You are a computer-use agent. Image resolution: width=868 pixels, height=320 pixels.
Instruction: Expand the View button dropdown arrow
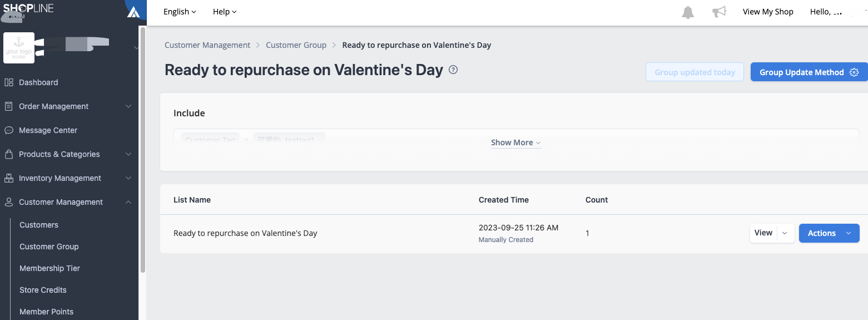coord(785,233)
